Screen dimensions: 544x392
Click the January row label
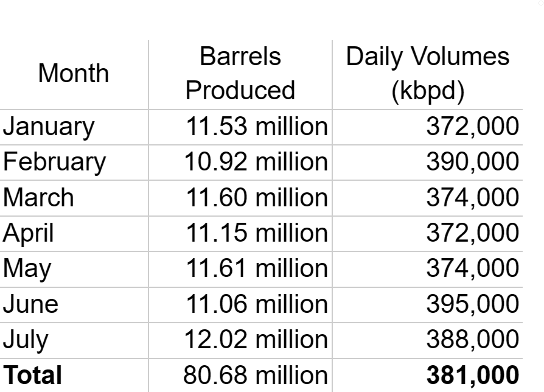(74, 127)
